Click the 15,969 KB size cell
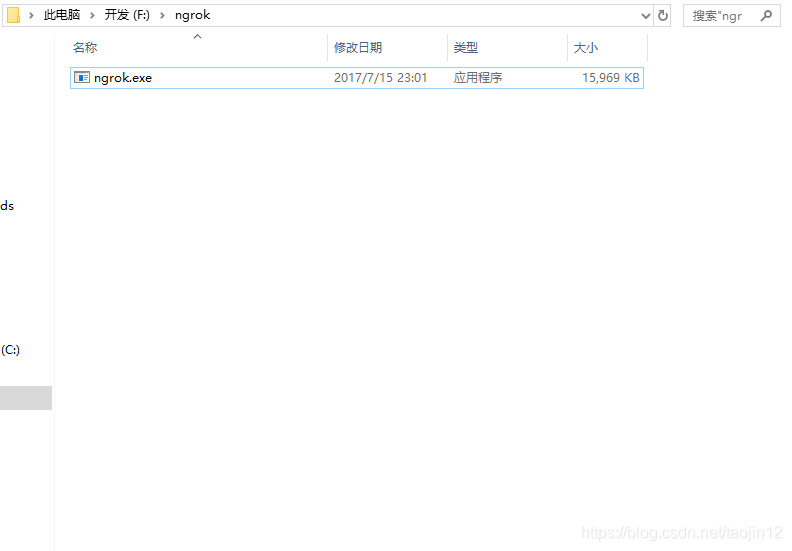792x551 pixels. point(611,78)
